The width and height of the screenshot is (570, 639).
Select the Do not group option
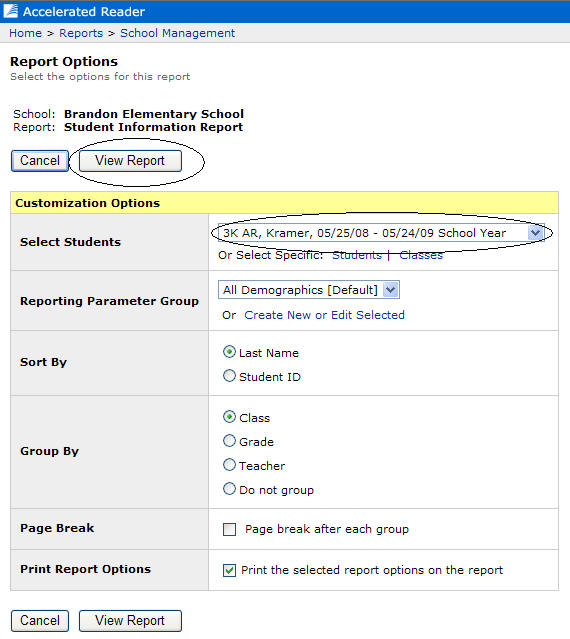229,489
